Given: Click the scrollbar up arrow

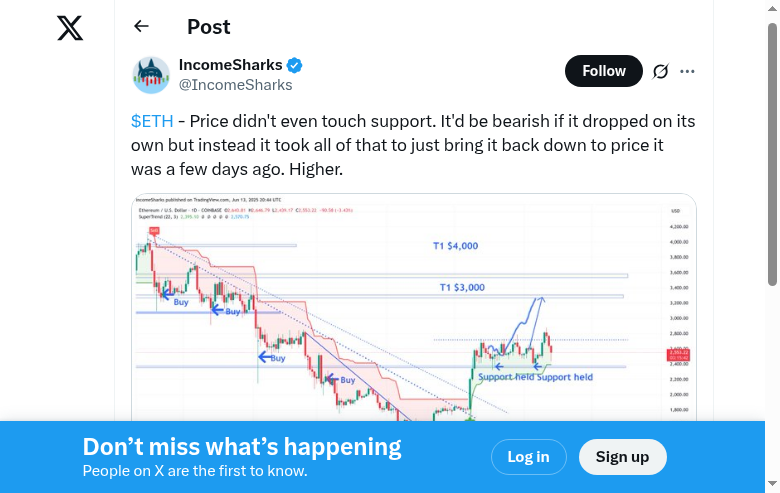Looking at the screenshot, I should [772, 8].
